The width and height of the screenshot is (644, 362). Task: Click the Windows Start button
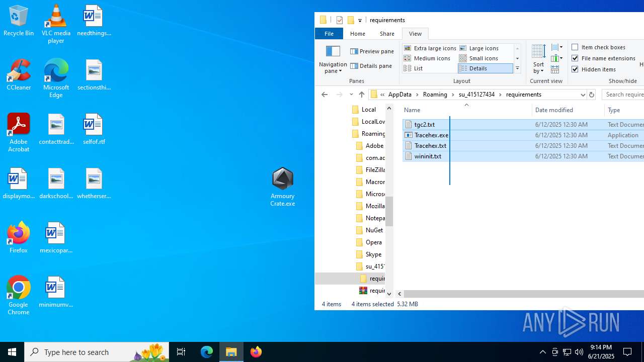coord(12,352)
